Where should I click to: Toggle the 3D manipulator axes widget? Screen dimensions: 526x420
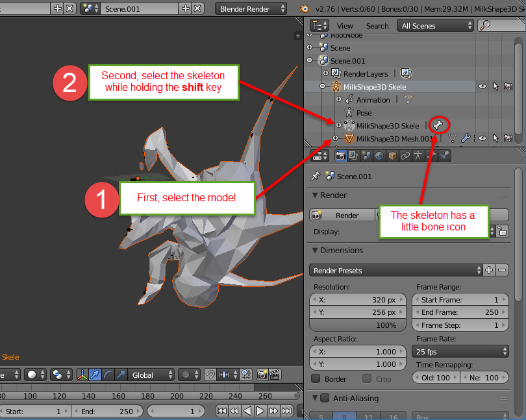click(x=82, y=375)
